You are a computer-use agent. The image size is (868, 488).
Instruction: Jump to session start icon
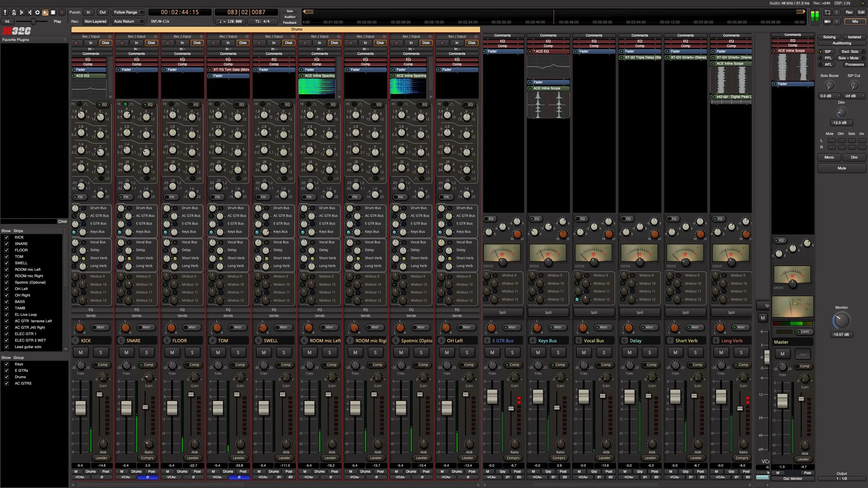tap(22, 12)
